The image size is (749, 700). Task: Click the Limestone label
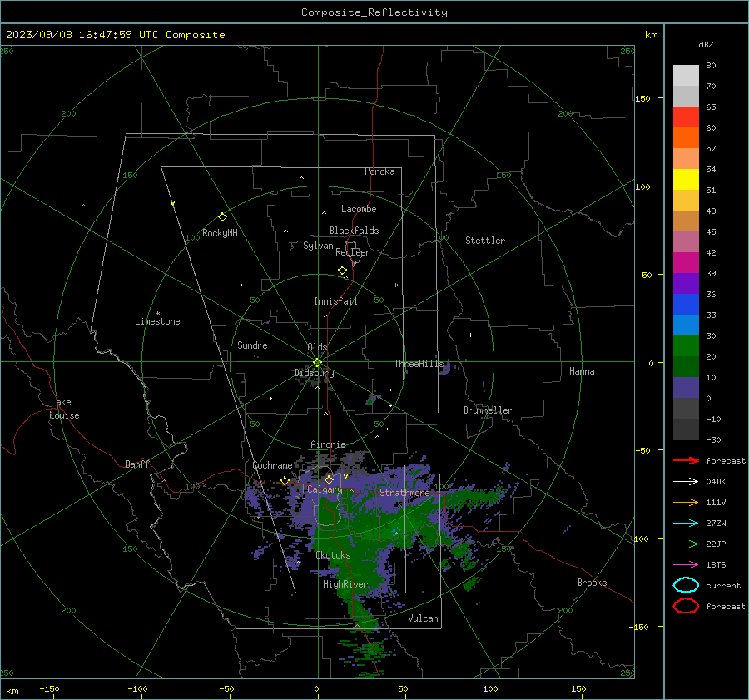click(157, 321)
